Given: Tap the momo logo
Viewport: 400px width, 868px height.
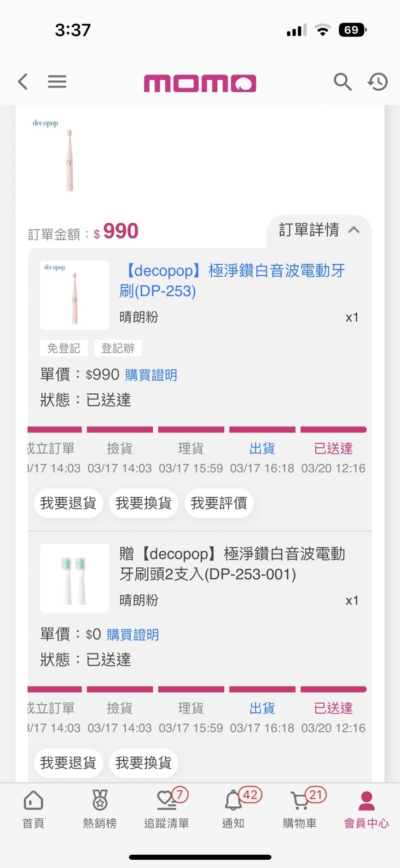Looking at the screenshot, I should pos(200,83).
